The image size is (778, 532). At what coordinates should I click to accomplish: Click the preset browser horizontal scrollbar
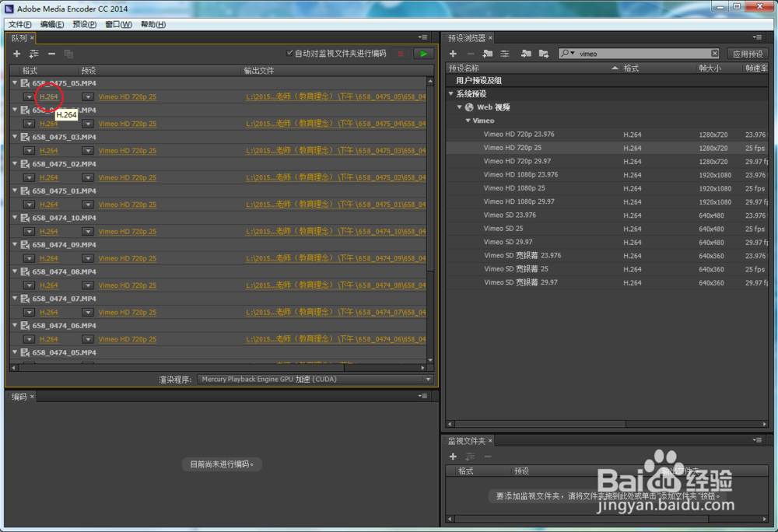[541, 424]
